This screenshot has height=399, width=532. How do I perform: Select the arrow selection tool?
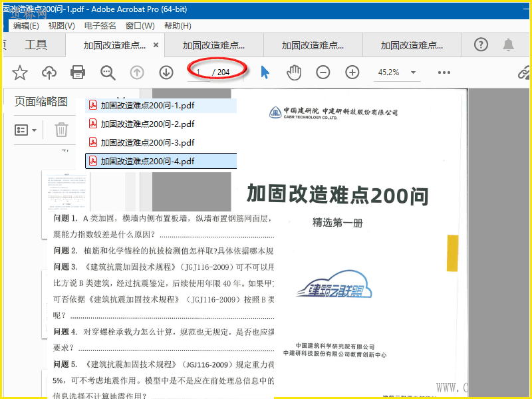pyautogui.click(x=265, y=72)
